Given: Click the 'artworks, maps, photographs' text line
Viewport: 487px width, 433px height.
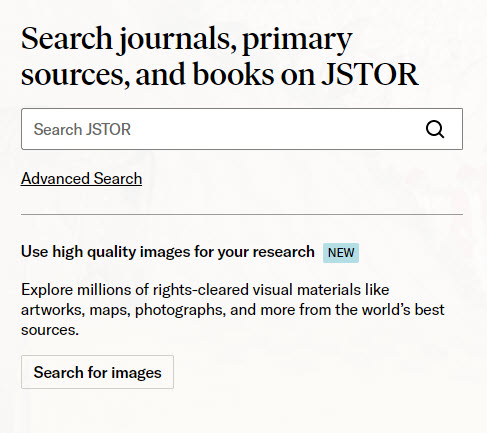Looking at the screenshot, I should [233, 310].
